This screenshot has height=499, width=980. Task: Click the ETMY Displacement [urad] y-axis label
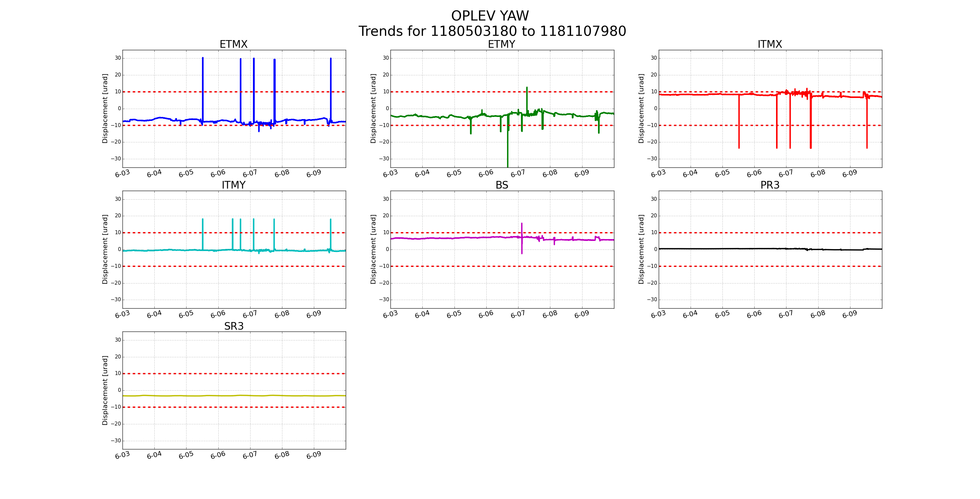(373, 109)
